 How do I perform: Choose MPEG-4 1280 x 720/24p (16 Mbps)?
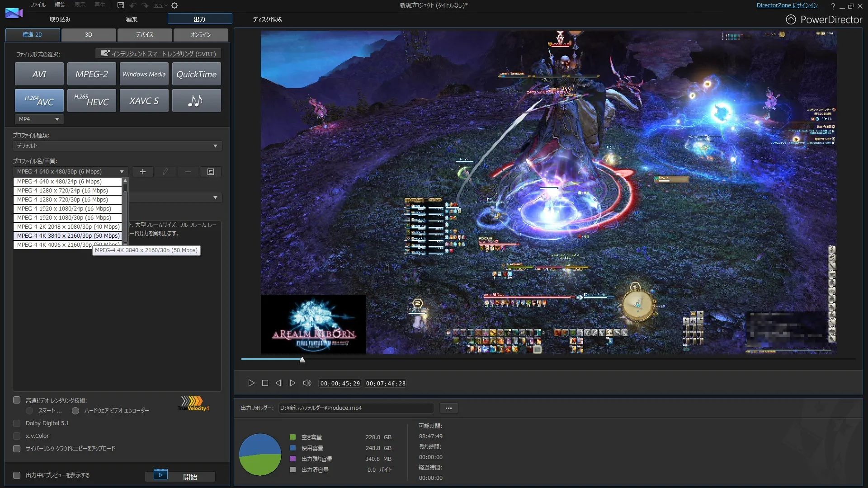(67, 191)
